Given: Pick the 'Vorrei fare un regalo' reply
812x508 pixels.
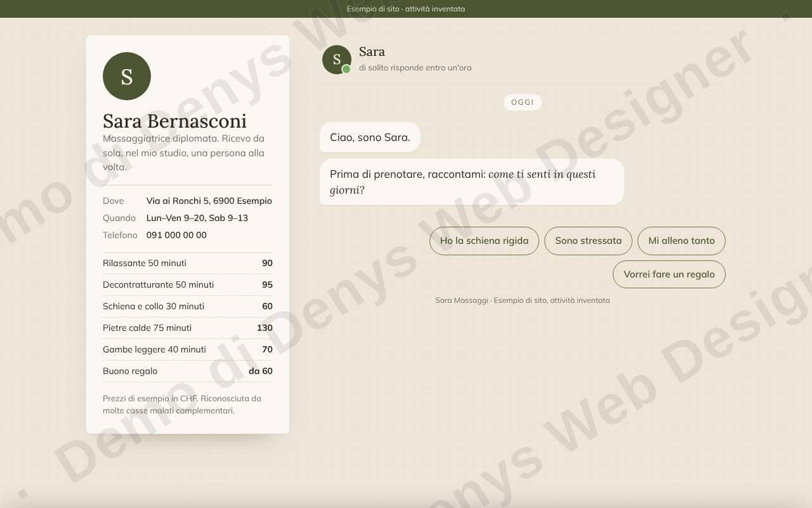Looking at the screenshot, I should click(x=669, y=274).
